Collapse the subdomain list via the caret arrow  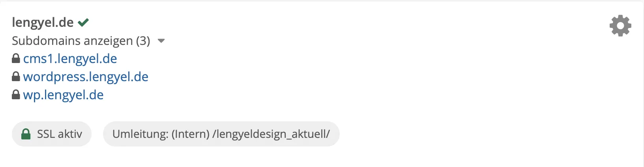[161, 41]
